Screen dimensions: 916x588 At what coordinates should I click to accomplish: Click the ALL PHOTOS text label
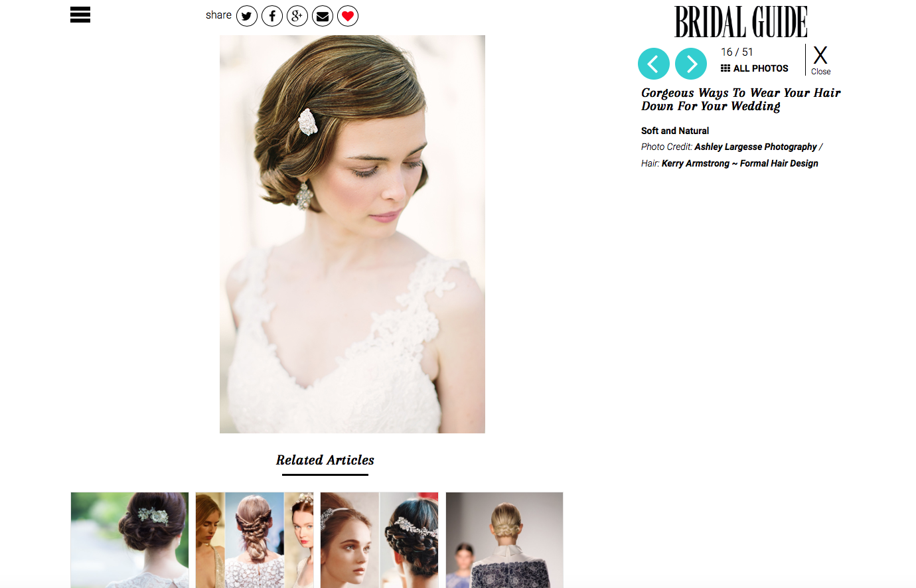click(761, 68)
